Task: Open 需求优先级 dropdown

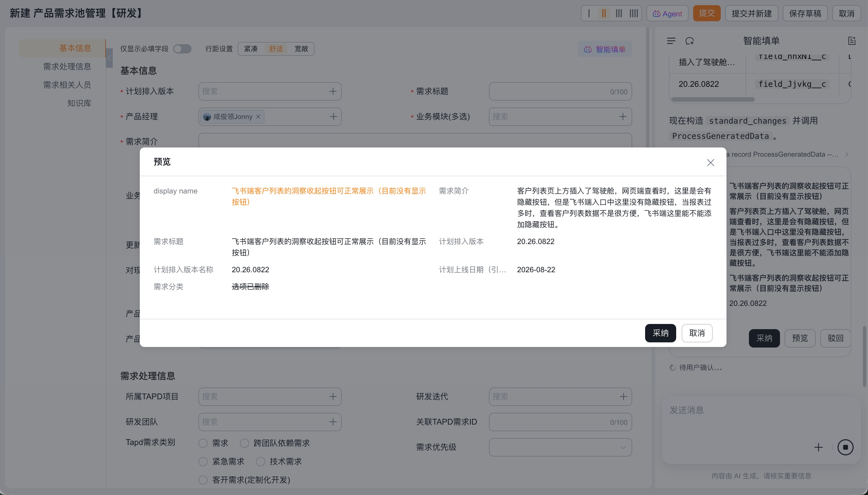Action: 560,447
